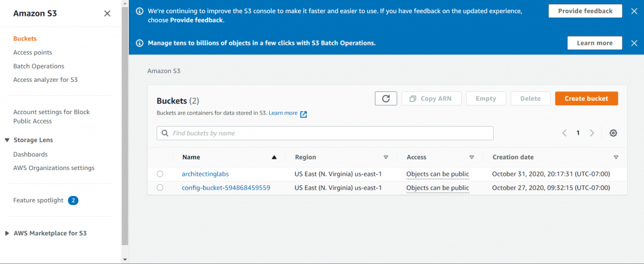Click the Find buckets by name field
The width and height of the screenshot is (644, 264).
325,133
